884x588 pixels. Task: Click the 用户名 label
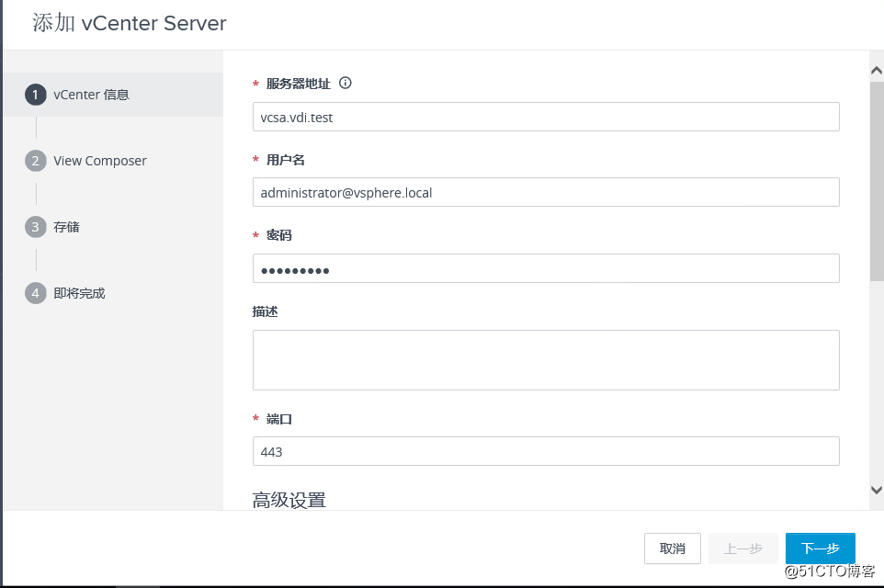point(285,160)
